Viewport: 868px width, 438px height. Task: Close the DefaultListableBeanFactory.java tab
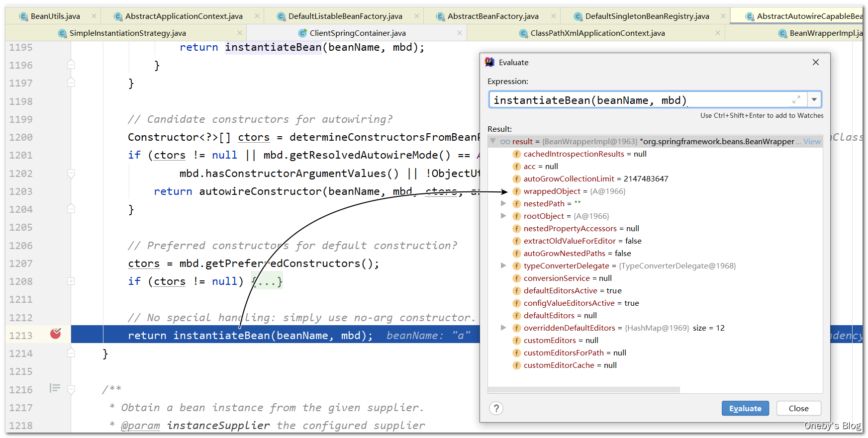[417, 16]
